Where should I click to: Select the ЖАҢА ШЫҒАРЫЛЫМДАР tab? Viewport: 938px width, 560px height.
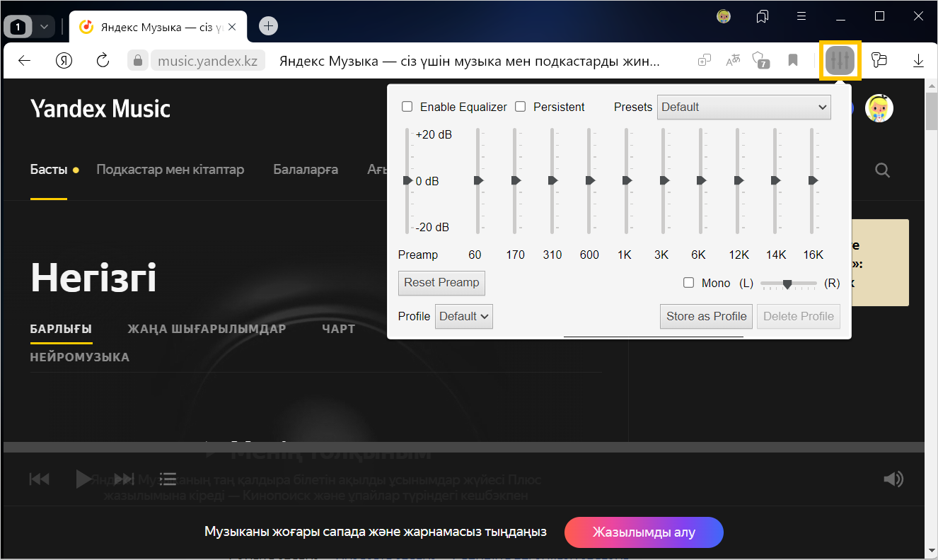207,329
